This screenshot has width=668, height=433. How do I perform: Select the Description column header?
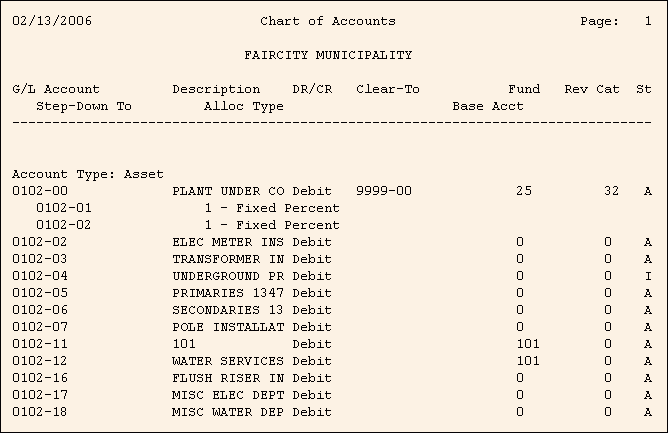(216, 89)
